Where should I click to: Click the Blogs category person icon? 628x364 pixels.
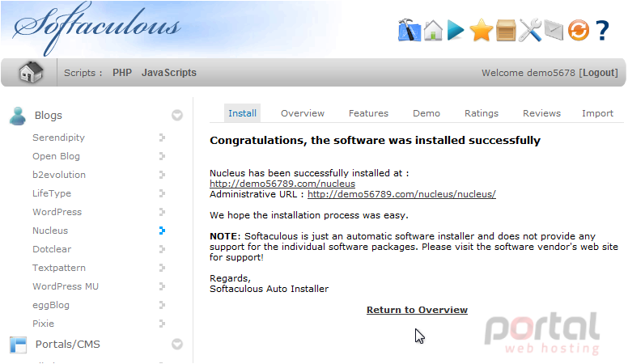(x=18, y=116)
